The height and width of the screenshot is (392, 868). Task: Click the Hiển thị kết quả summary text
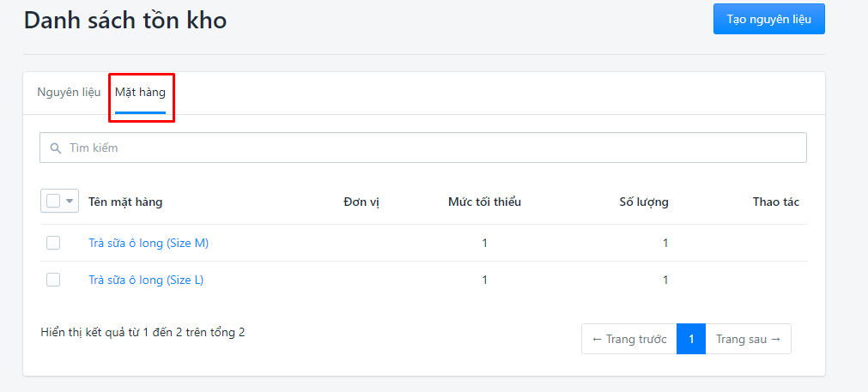click(143, 332)
